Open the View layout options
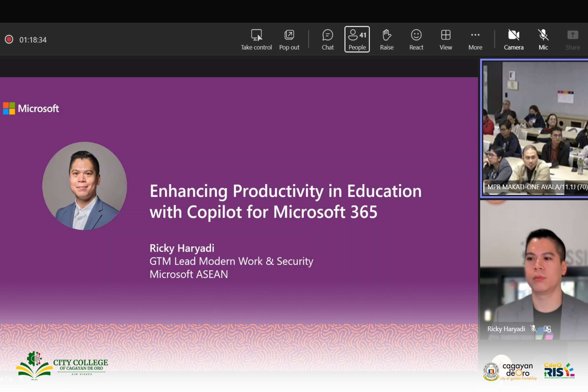 [x=445, y=39]
